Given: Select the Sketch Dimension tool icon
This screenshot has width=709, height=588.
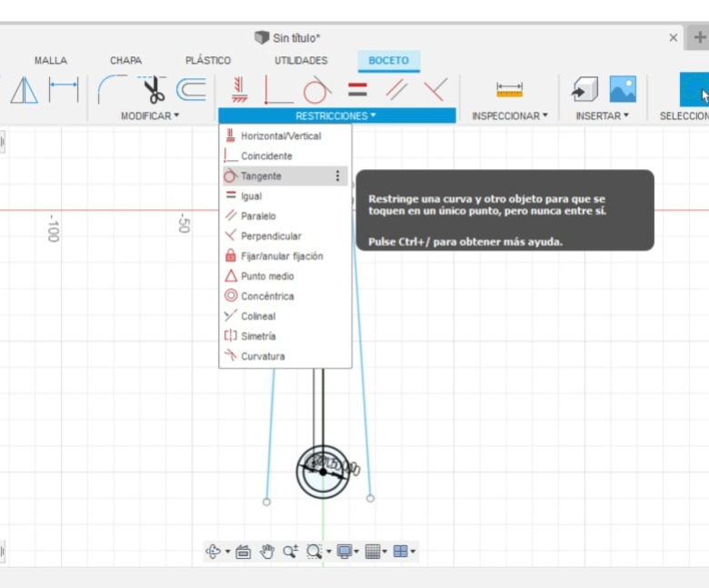Looking at the screenshot, I should (64, 89).
